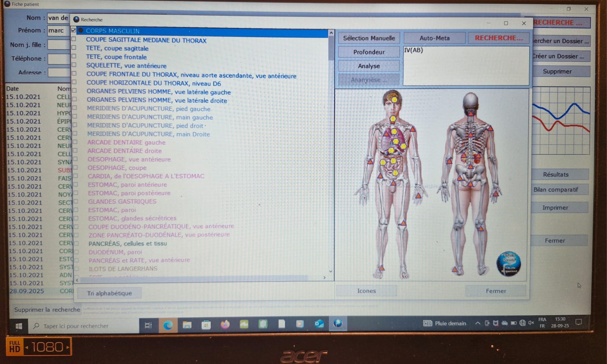
Task: Open Outlook from the taskbar
Action: (x=319, y=323)
